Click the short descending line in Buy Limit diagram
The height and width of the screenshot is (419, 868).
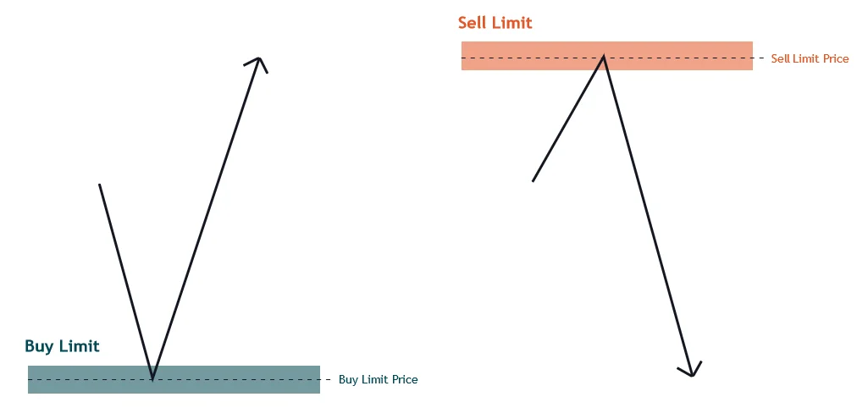[125, 281]
